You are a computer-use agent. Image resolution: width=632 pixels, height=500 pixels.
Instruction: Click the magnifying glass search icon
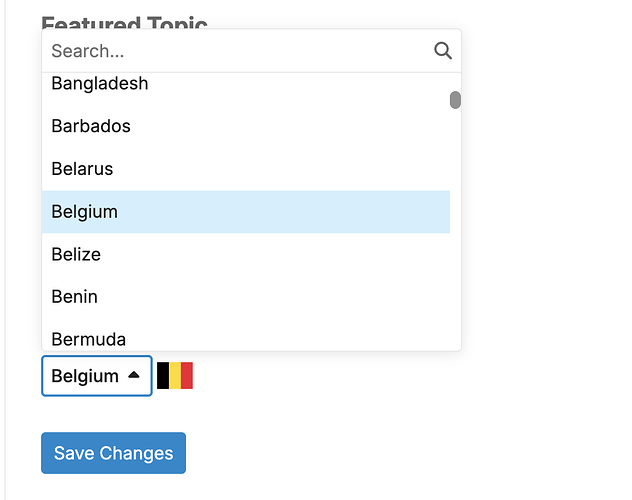pyautogui.click(x=443, y=51)
